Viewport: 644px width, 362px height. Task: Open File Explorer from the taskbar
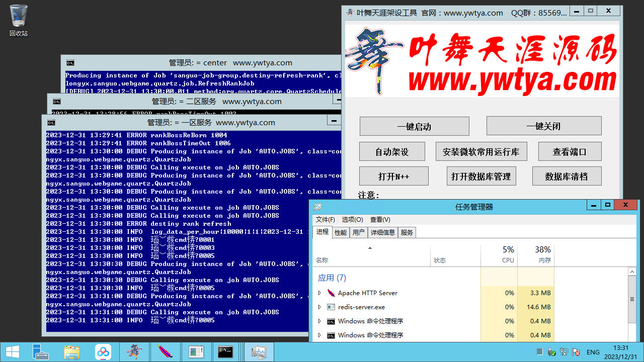point(72,352)
